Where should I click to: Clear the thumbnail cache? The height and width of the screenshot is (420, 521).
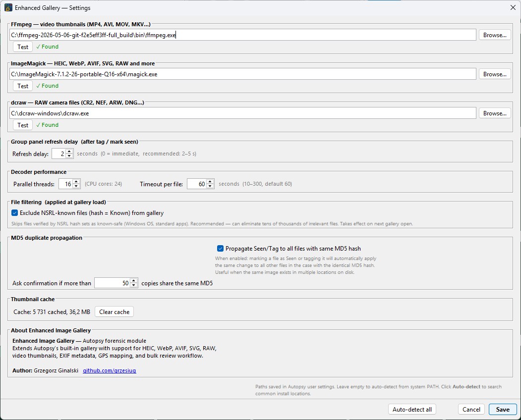pyautogui.click(x=115, y=312)
